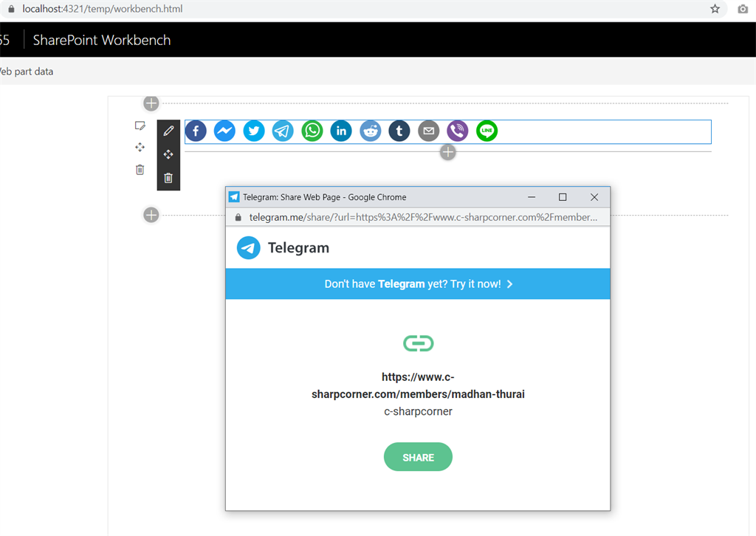The width and height of the screenshot is (756, 536).
Task: Share via the Email envelope icon
Action: 429,131
